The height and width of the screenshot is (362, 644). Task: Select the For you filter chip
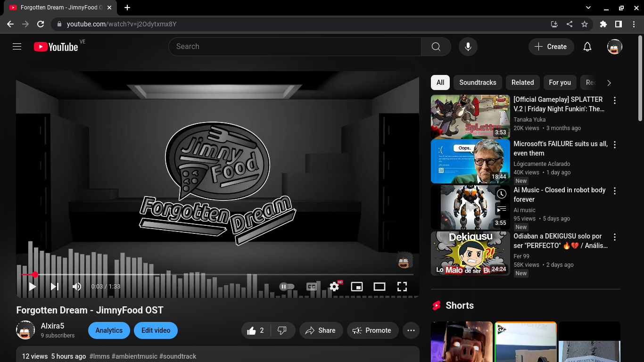click(560, 82)
